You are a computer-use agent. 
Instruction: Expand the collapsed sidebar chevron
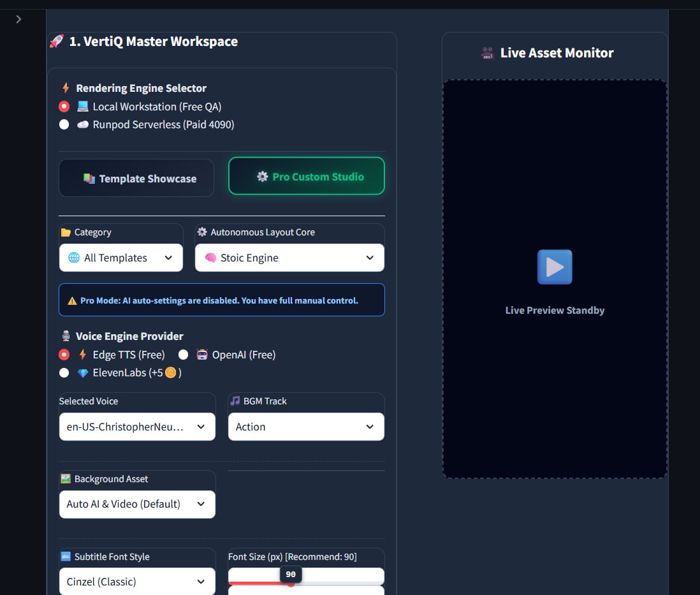pos(18,19)
